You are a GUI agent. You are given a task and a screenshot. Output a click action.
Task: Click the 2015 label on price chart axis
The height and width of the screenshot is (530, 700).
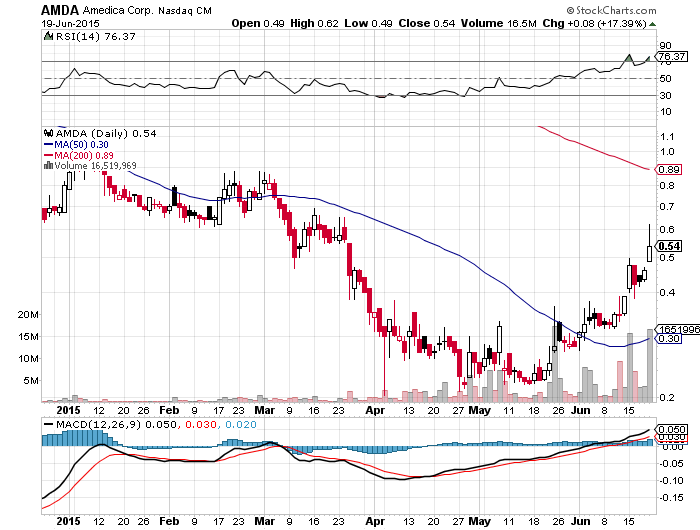coord(69,410)
